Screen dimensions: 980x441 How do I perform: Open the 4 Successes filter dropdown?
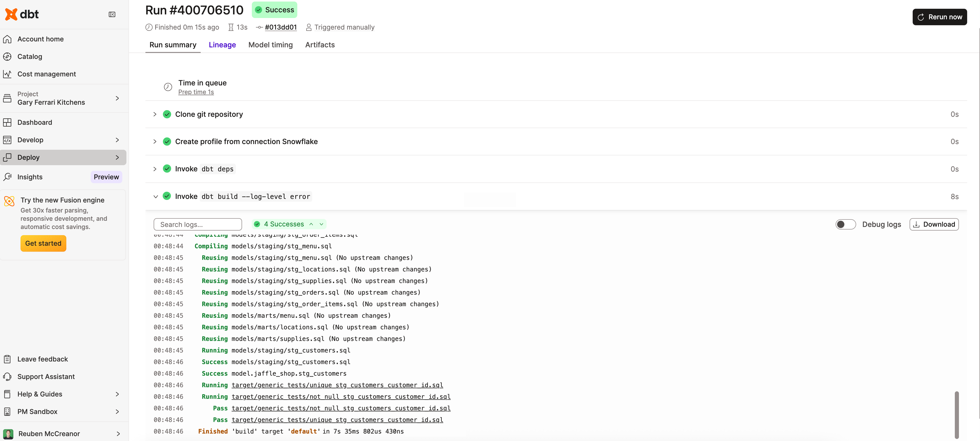coord(321,224)
